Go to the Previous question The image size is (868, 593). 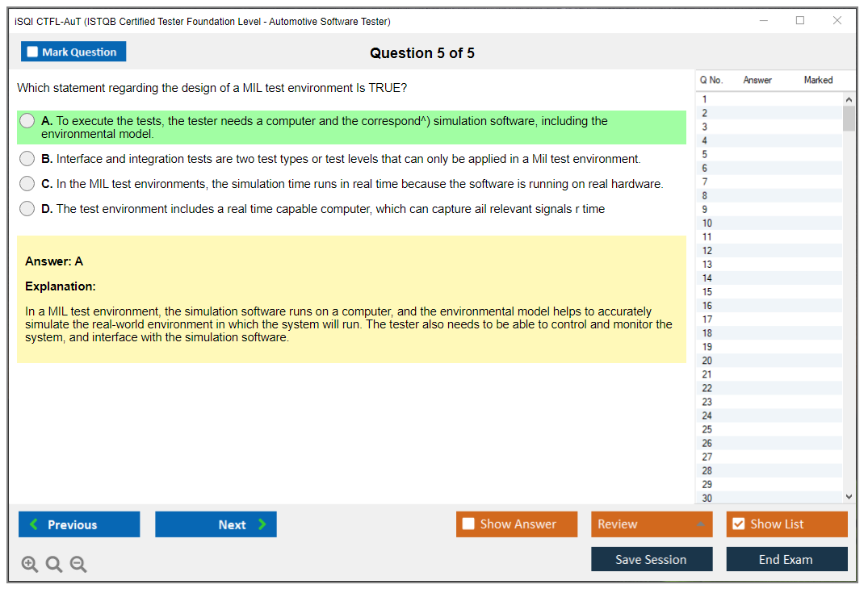pyautogui.click(x=79, y=524)
